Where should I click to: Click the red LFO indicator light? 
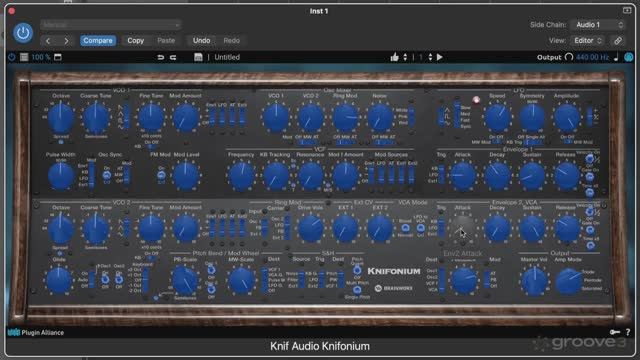pyautogui.click(x=476, y=100)
